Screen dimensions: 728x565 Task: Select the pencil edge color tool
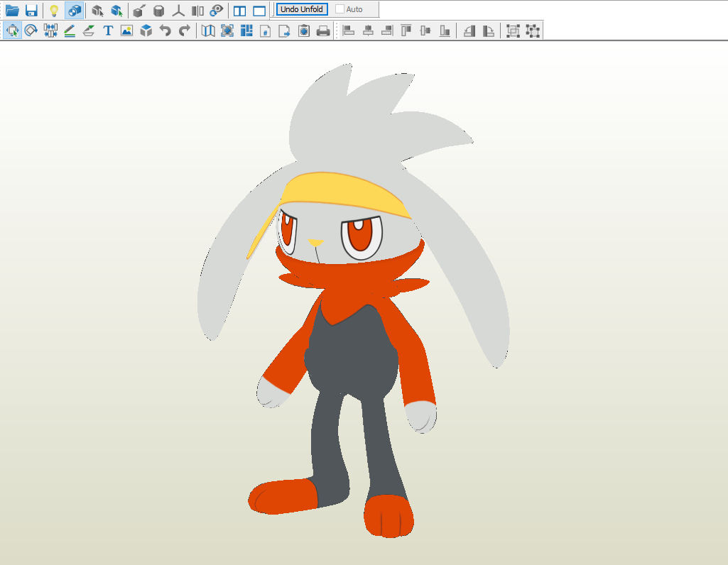click(70, 31)
